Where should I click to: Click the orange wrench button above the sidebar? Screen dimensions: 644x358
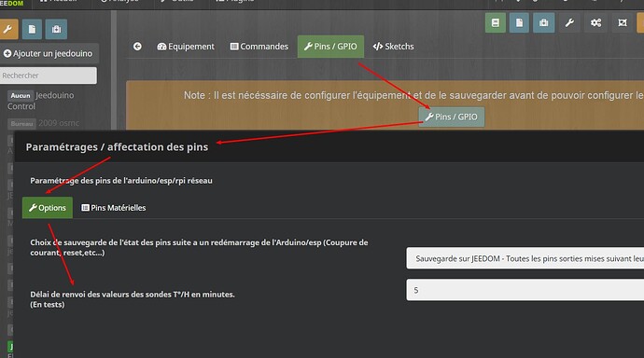pyautogui.click(x=8, y=29)
